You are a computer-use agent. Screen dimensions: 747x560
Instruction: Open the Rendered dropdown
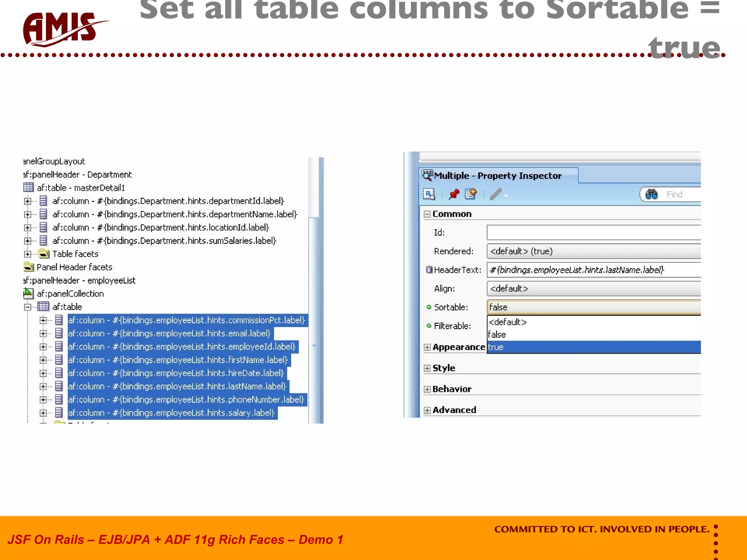[594, 251]
